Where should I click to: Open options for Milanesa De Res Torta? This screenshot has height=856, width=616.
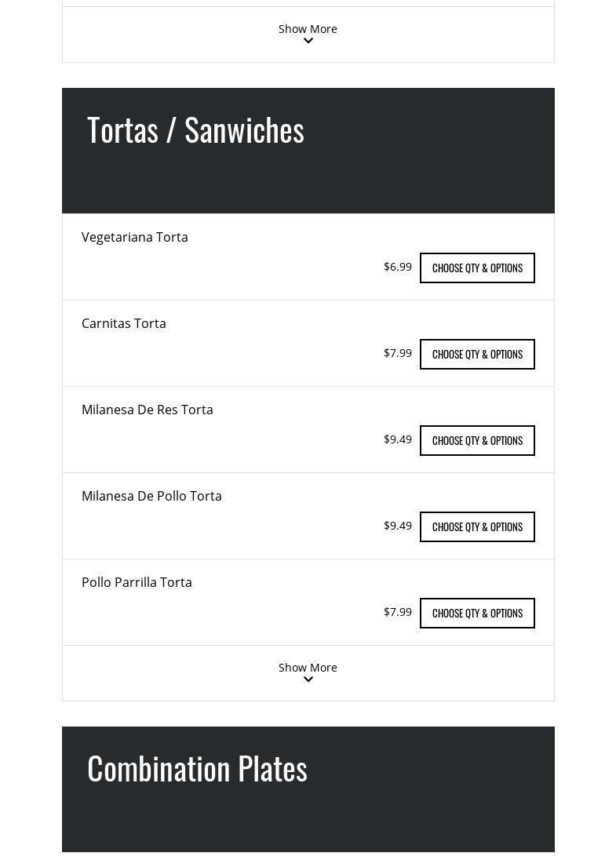(477, 441)
